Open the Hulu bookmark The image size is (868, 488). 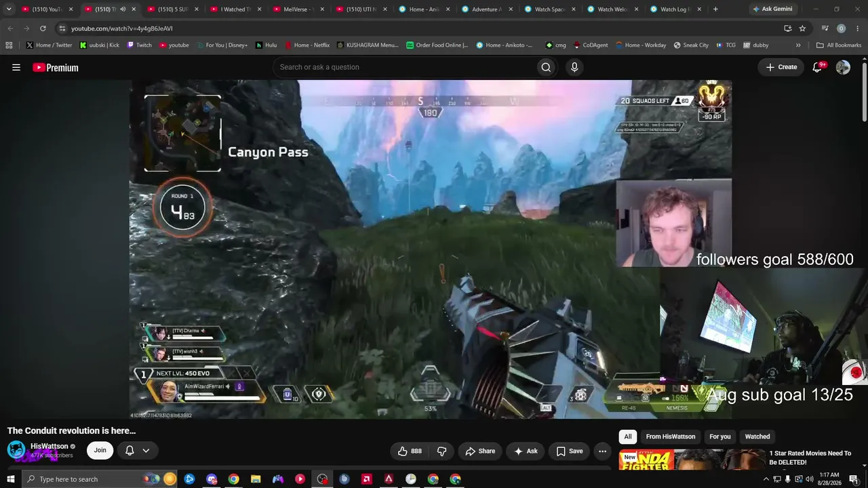[267, 45]
